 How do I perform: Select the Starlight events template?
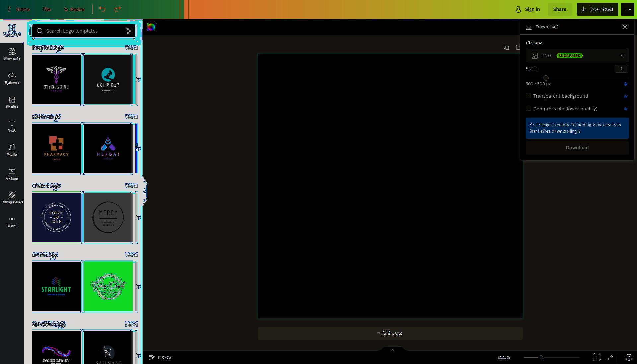pos(56,286)
